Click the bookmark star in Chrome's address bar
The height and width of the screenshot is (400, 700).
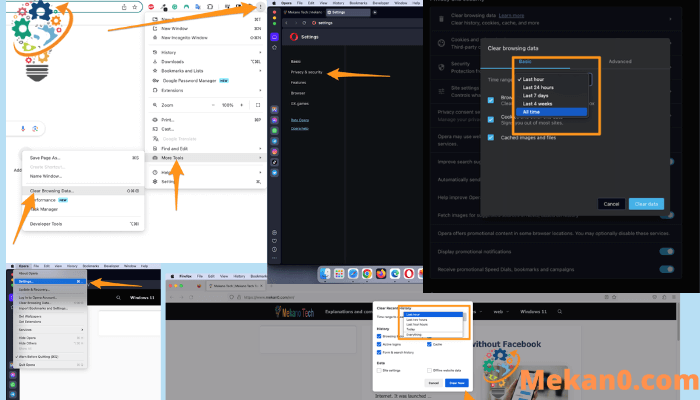(x=134, y=7)
